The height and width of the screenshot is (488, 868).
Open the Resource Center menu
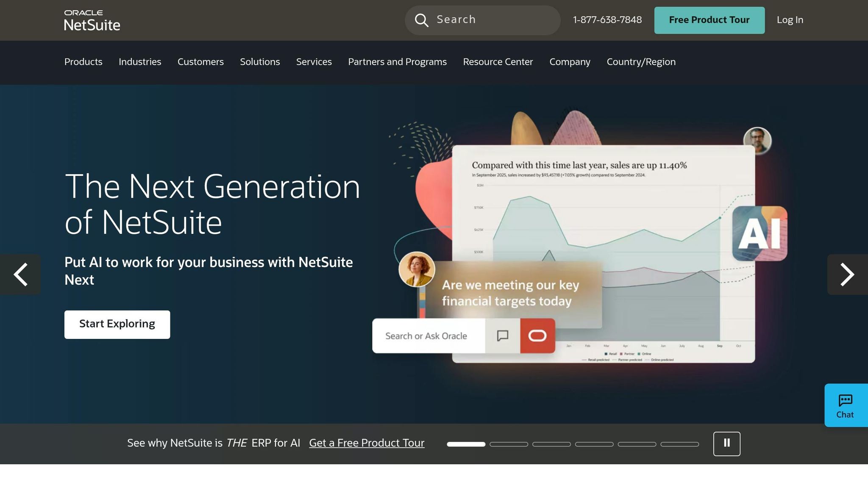[498, 62]
